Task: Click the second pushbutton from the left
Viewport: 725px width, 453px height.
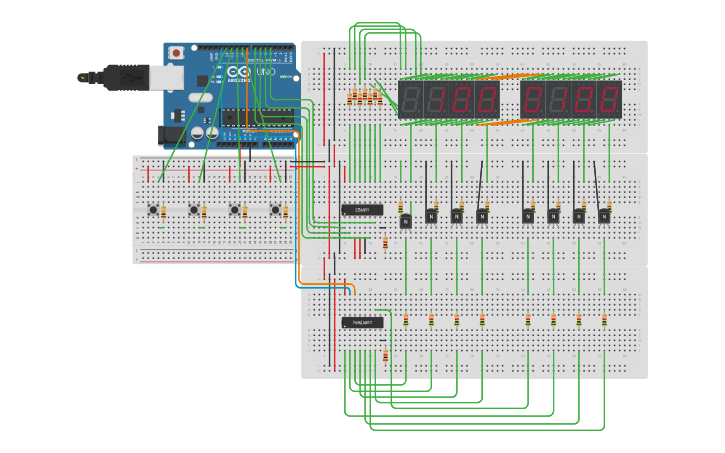Action: [194, 210]
